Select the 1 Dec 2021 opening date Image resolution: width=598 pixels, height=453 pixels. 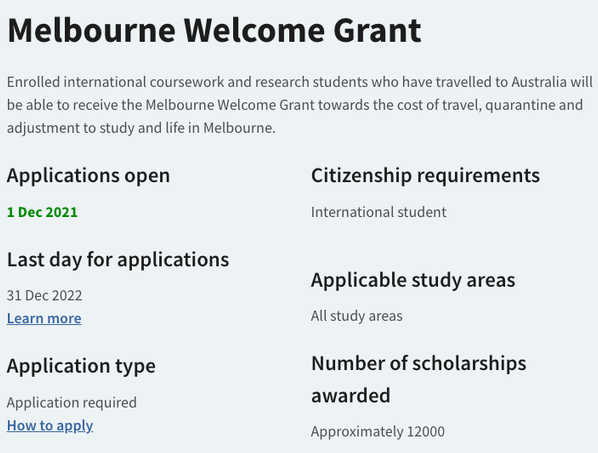[x=42, y=212]
